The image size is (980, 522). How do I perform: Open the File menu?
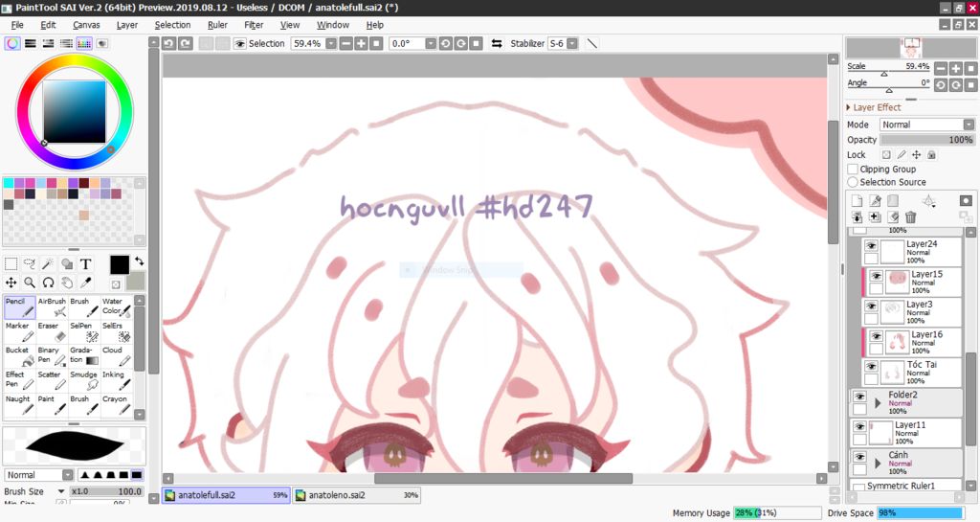pyautogui.click(x=17, y=25)
